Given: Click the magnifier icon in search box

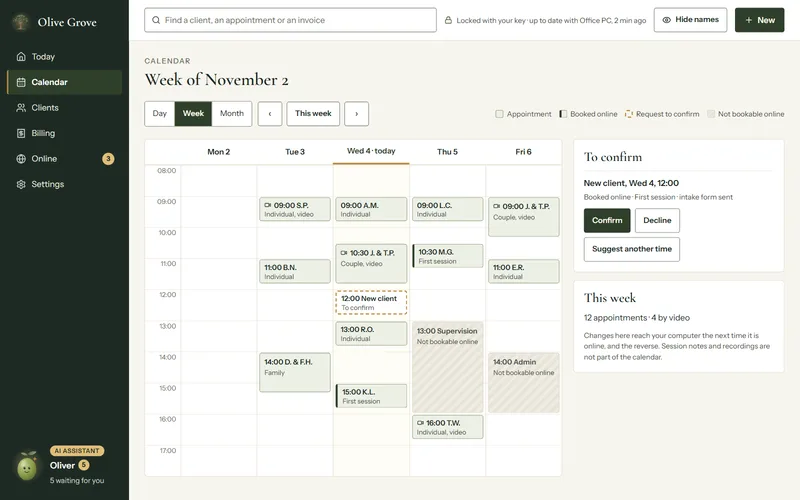Looking at the screenshot, I should pos(156,20).
